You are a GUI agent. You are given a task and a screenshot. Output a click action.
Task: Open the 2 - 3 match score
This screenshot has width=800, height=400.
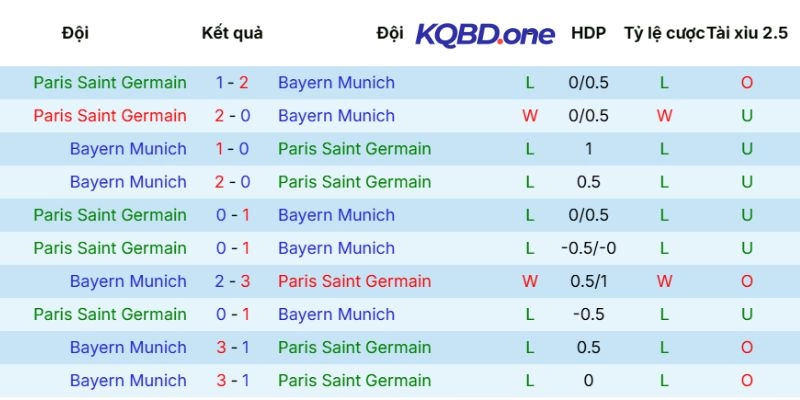232,281
